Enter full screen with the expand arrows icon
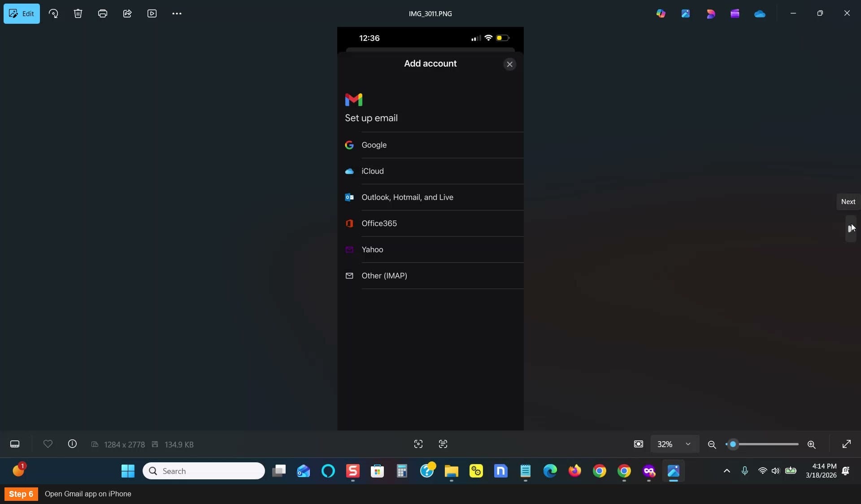The image size is (861, 504). tap(847, 444)
